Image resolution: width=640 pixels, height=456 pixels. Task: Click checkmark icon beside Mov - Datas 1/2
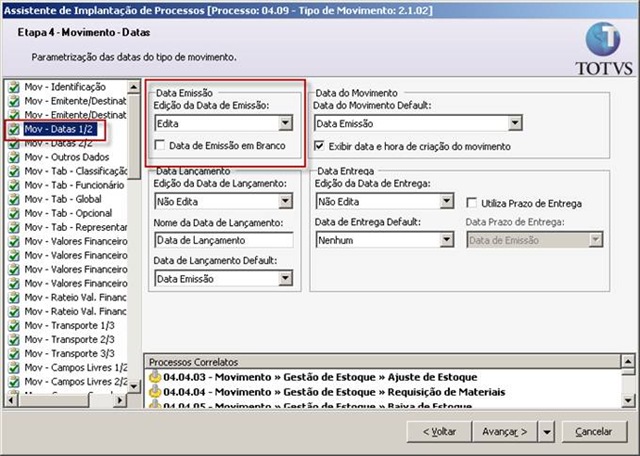tap(14, 129)
